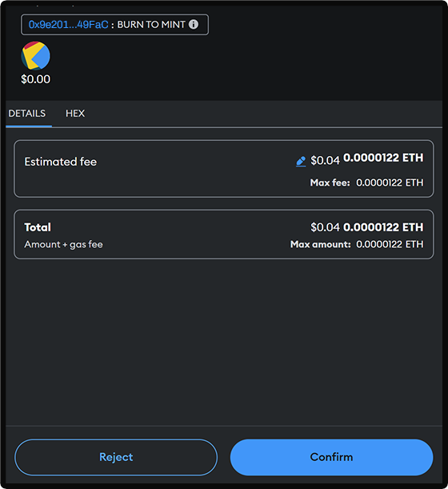Viewport: 448px width, 489px height.
Task: Select the DETAILS tab
Action: (27, 113)
